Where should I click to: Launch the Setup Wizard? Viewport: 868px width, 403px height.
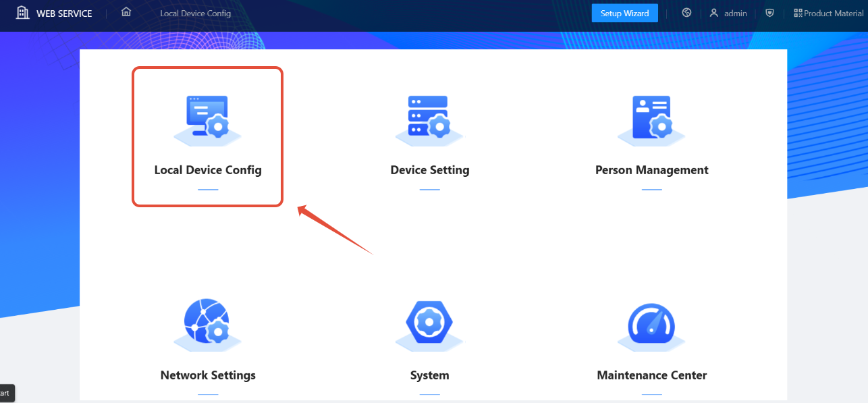pyautogui.click(x=625, y=14)
